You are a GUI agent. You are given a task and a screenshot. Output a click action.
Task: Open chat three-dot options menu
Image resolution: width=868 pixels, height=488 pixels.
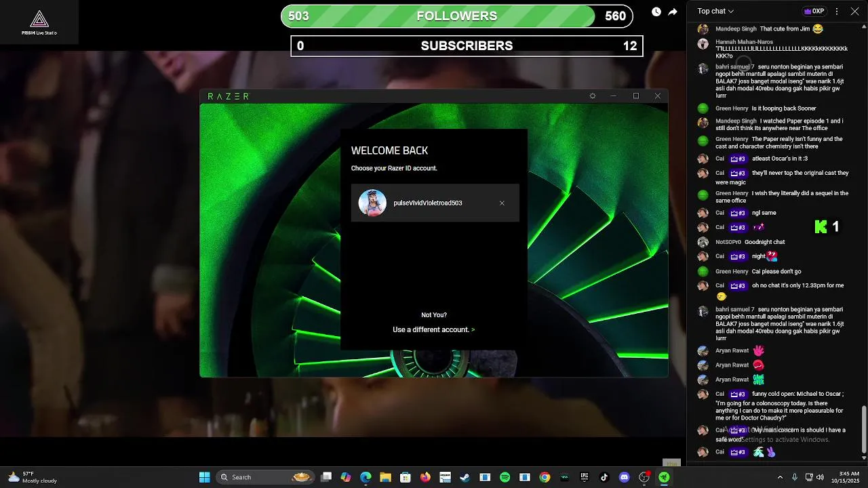pos(837,12)
